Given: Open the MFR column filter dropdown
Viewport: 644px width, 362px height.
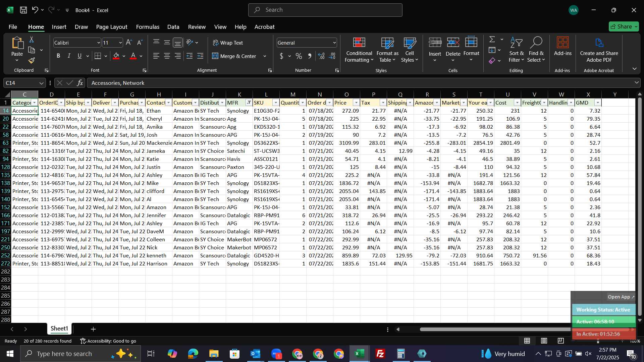Looking at the screenshot, I should click(249, 103).
